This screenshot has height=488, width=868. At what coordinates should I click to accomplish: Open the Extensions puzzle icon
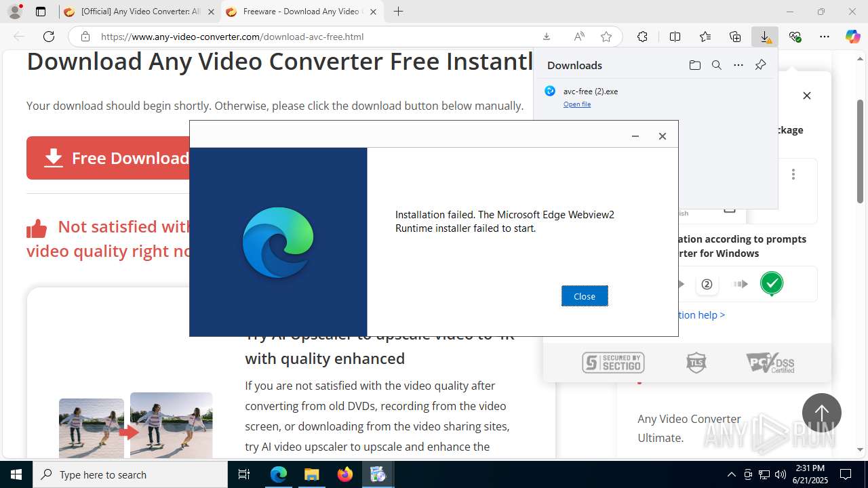(x=642, y=37)
